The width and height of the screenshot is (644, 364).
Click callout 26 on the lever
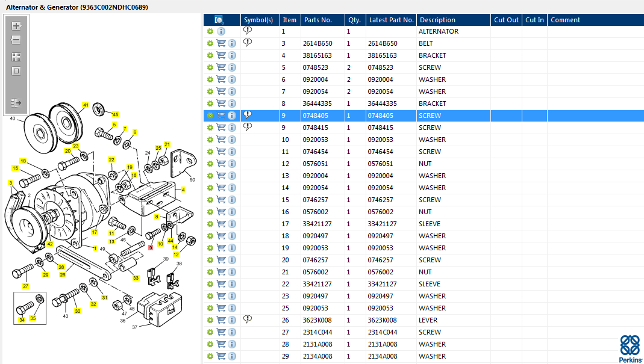pyautogui.click(x=63, y=274)
